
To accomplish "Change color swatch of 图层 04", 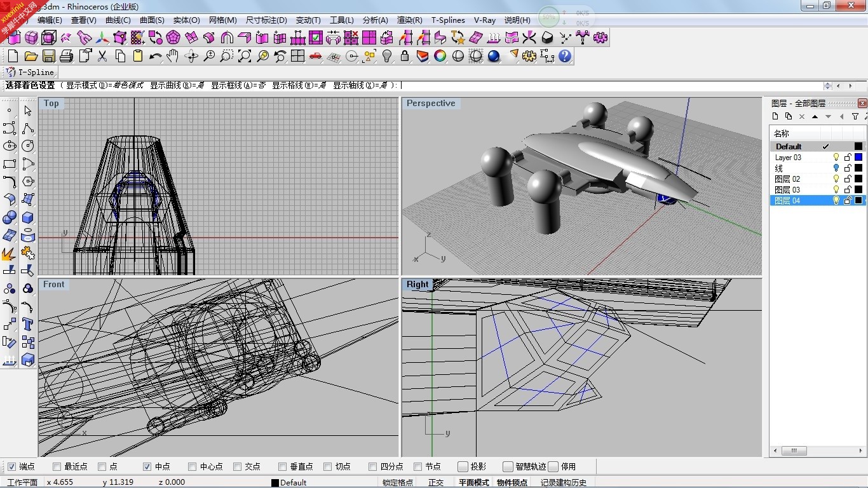I will click(x=858, y=200).
